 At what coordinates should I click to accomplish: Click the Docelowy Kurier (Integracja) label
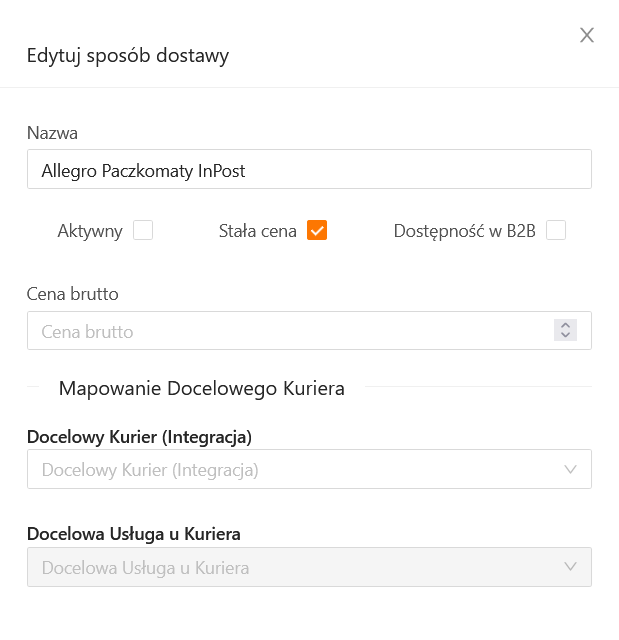139,436
